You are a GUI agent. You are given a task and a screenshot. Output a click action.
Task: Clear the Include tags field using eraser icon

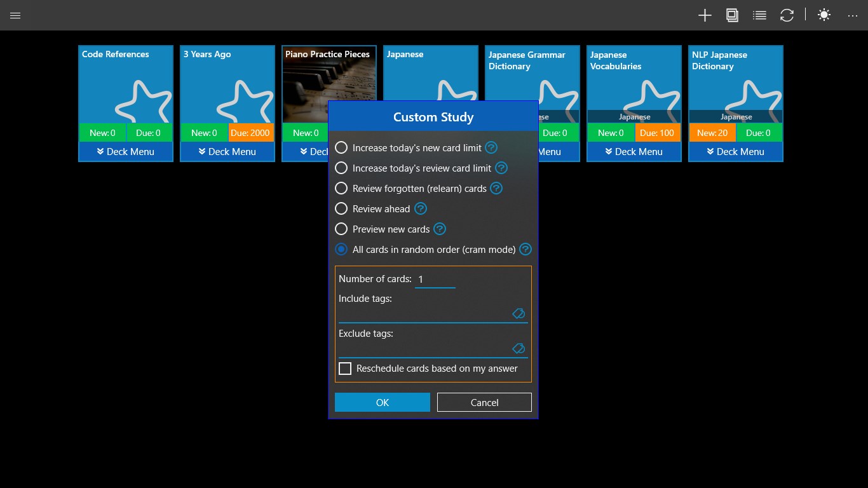[x=519, y=313]
